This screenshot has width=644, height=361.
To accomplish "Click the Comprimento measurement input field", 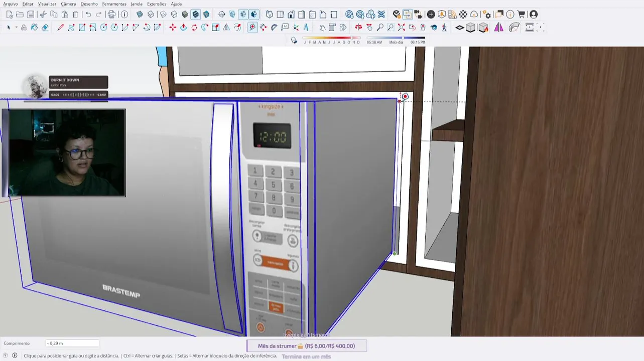I will 72,343.
